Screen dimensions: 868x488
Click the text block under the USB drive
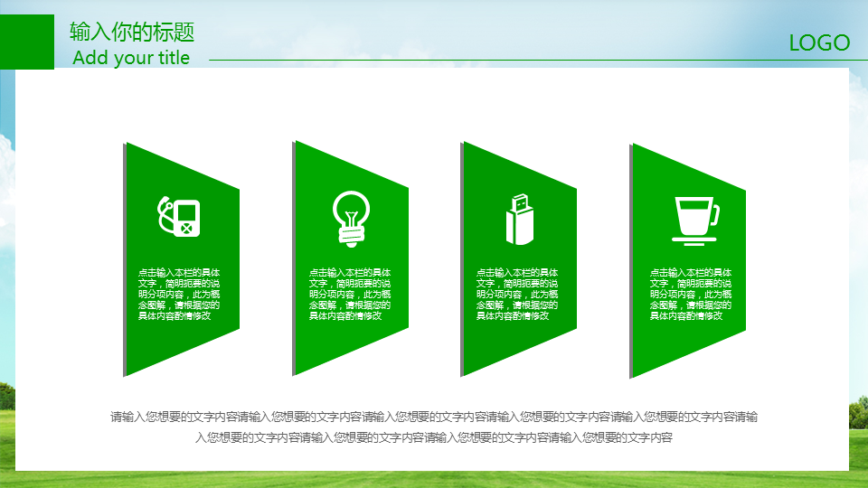pos(517,294)
